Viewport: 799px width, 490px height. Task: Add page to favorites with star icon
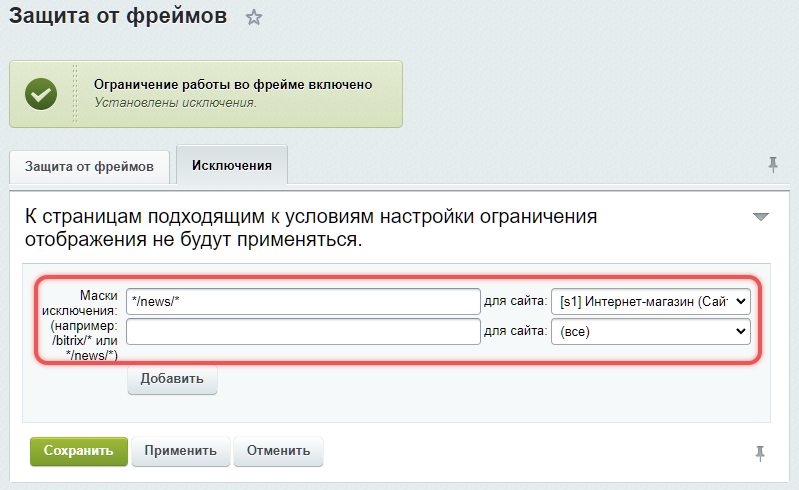(254, 17)
